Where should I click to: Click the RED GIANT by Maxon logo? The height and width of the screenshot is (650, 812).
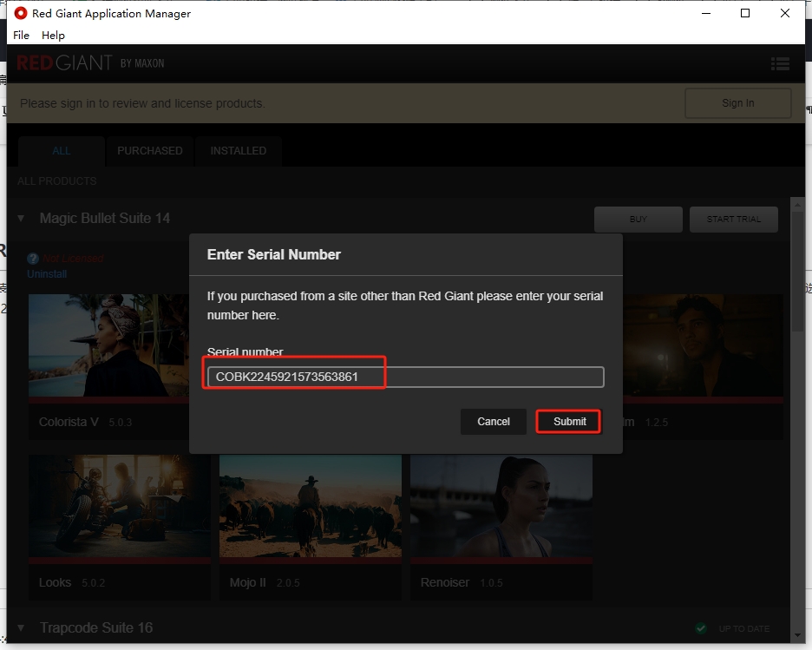tap(90, 63)
